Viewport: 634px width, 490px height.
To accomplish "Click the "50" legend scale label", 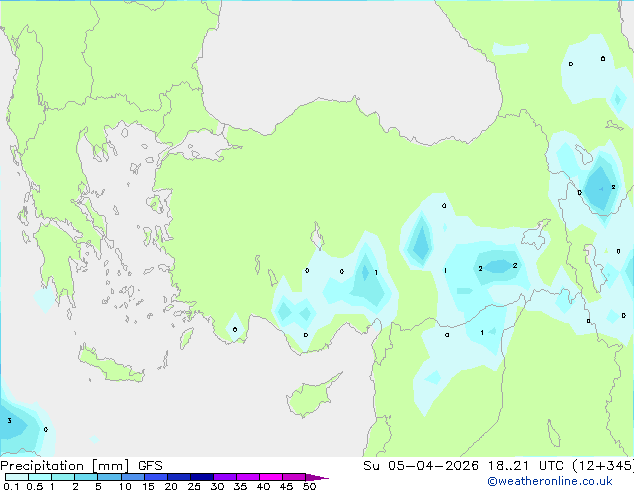I will pos(309,486).
